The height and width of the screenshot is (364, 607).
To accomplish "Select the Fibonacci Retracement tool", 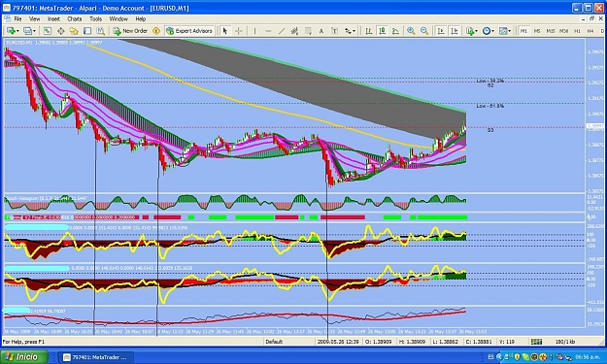I will 308,31.
